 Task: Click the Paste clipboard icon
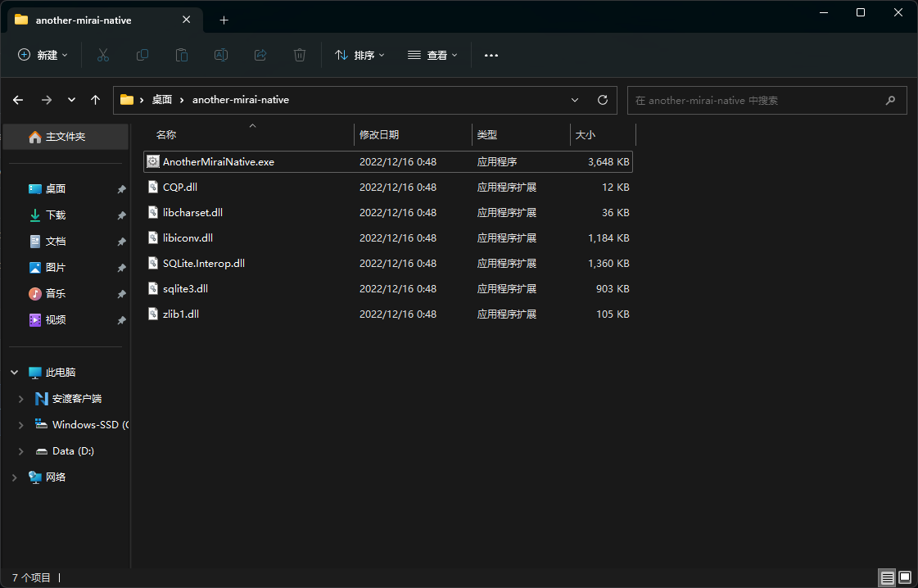tap(182, 55)
